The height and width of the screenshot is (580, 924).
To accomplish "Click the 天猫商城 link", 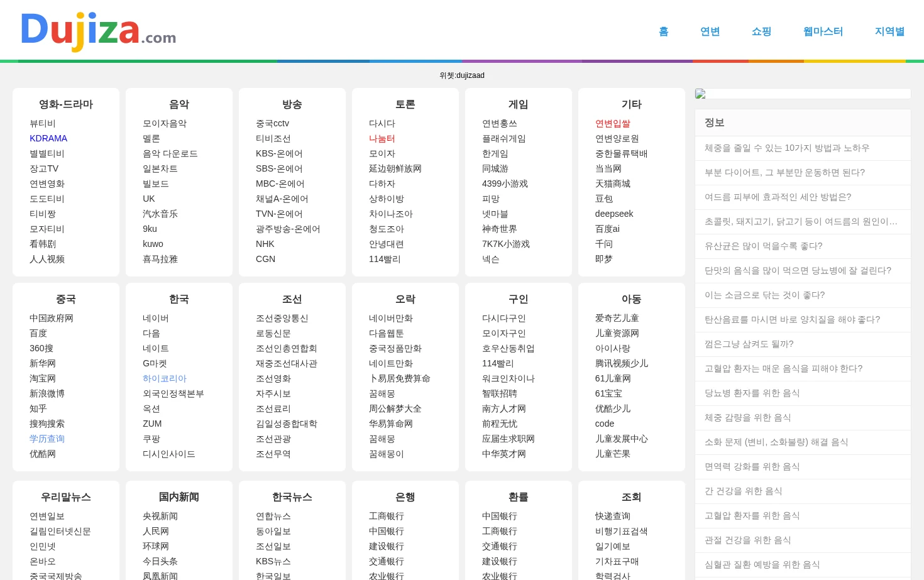I will click(613, 183).
